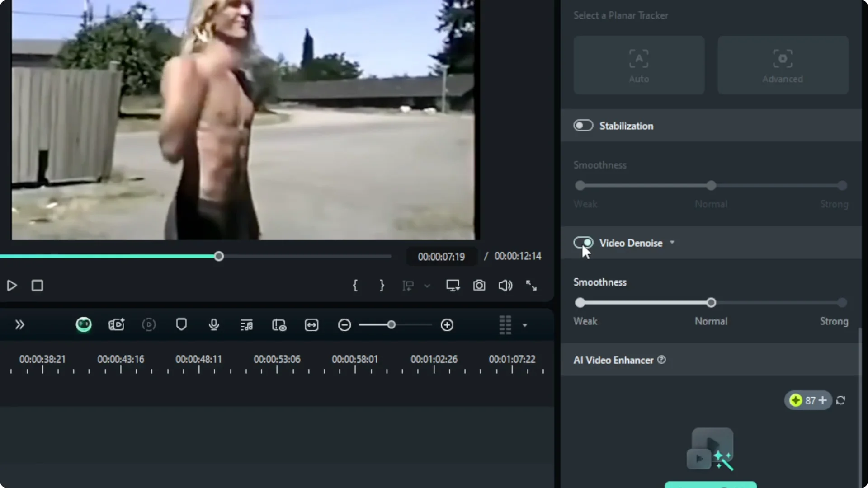Toggle auto ripple in the timeline toolbar
Image resolution: width=868 pixels, height=488 pixels.
(x=279, y=324)
